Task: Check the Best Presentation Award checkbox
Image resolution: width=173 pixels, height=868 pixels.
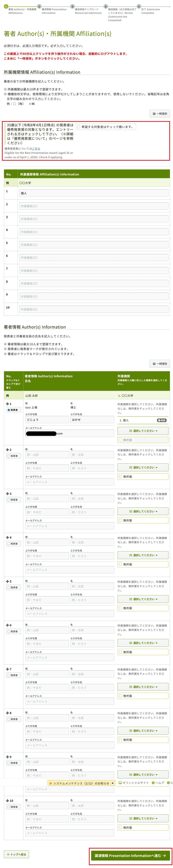Action: 79,127
